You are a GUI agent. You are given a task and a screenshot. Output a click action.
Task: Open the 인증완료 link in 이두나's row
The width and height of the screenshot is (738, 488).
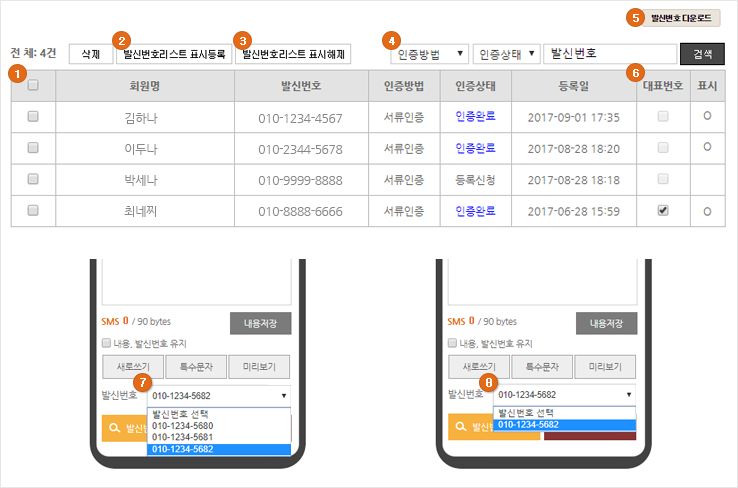tap(475, 149)
